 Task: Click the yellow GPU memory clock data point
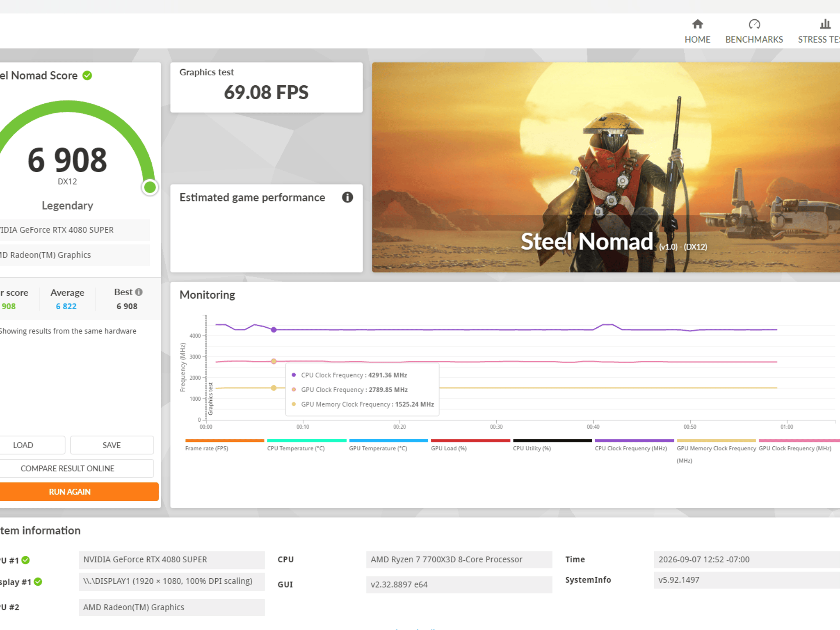[274, 388]
